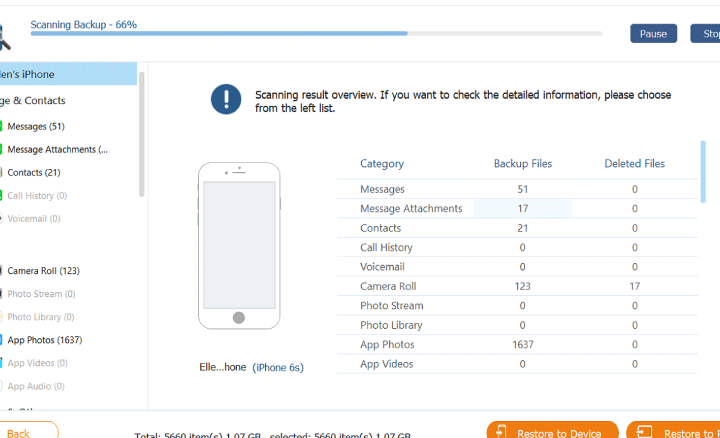The image size is (720, 438).
Task: Select Photo Stream (0) in sidebar
Action: tap(41, 294)
